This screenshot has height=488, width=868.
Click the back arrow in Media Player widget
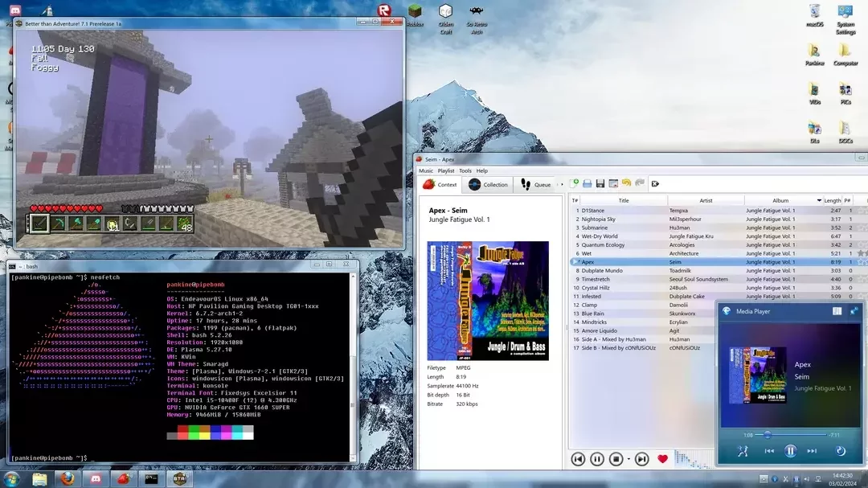[727, 311]
